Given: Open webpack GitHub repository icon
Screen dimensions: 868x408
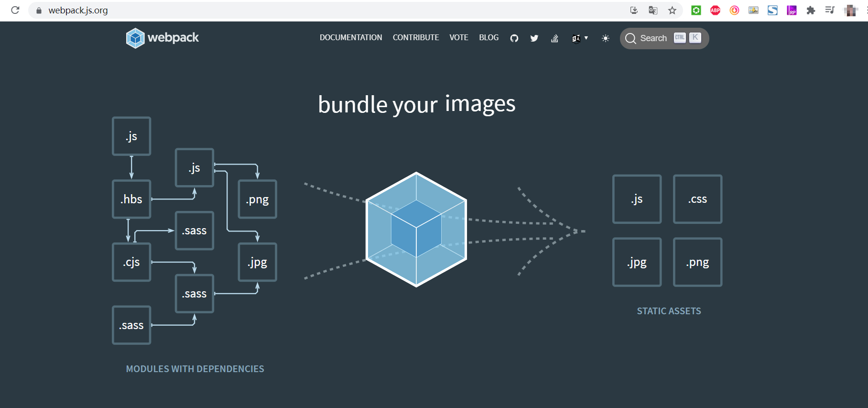Looking at the screenshot, I should tap(514, 38).
